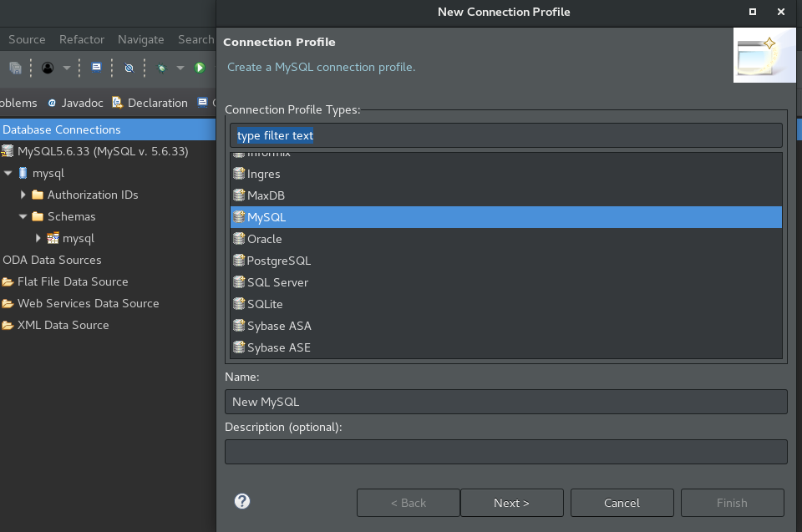Click the Web Services Data Source icon
Screen dimensions: 802x532
8,303
